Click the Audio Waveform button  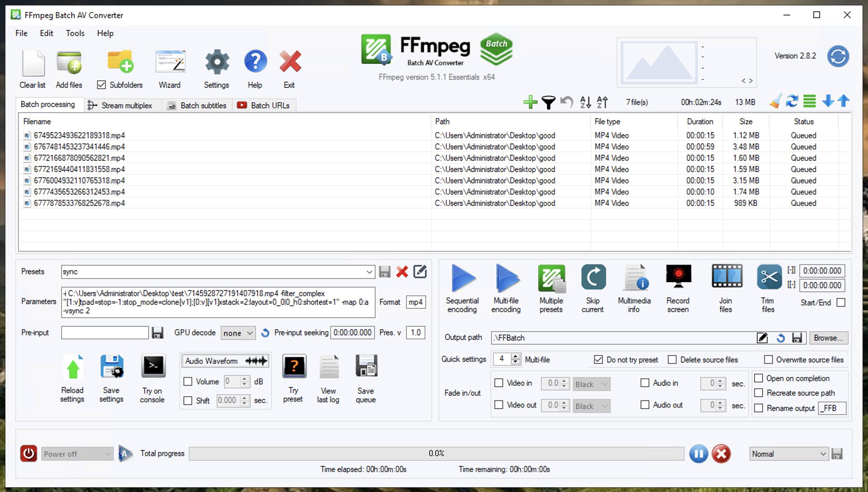[x=226, y=361]
